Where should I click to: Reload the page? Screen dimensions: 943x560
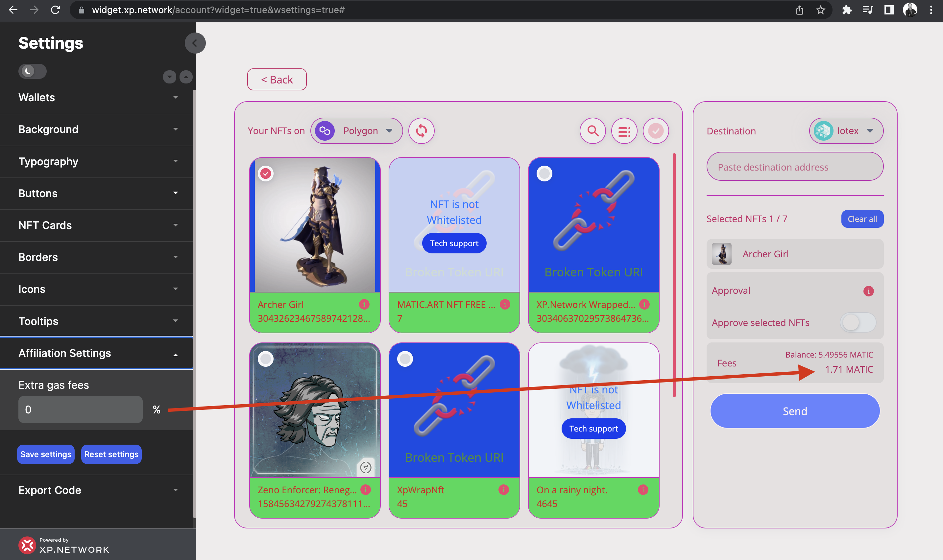point(56,10)
